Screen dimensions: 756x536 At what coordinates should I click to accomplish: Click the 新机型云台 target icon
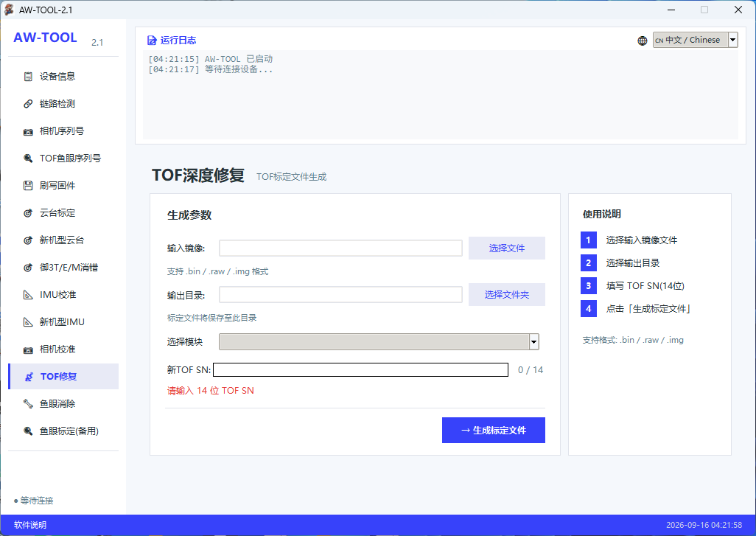pos(29,240)
